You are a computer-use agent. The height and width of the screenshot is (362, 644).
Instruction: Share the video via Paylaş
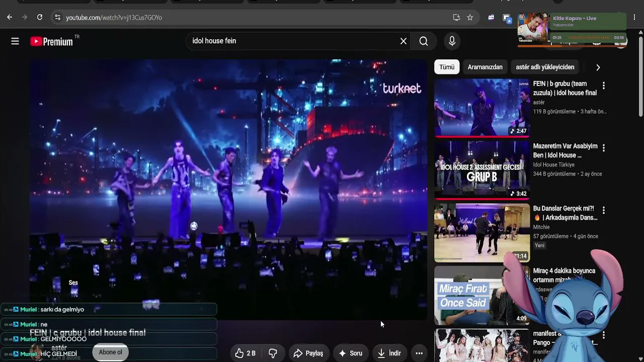[308, 353]
